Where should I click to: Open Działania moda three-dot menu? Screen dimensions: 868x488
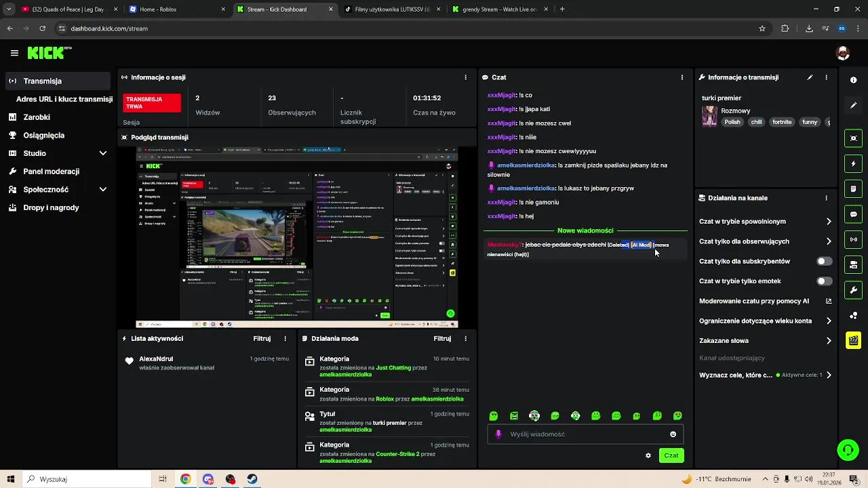pyautogui.click(x=465, y=338)
